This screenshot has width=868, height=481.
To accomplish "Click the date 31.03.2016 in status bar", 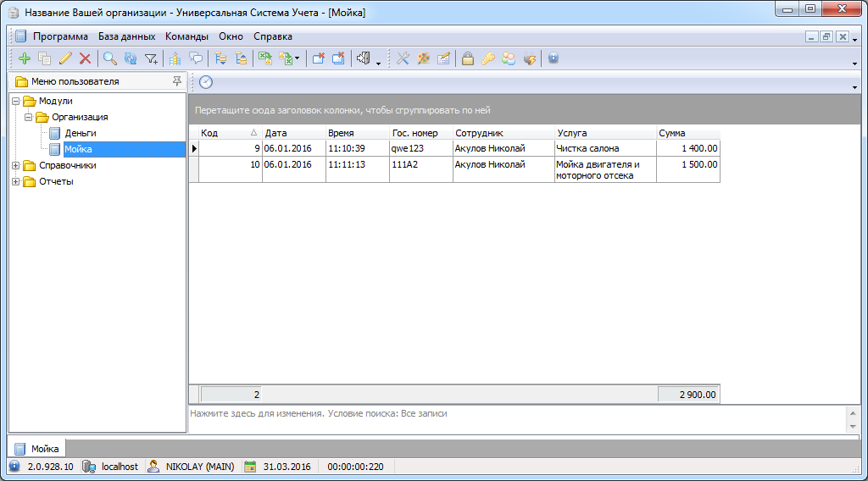I will click(x=287, y=467).
